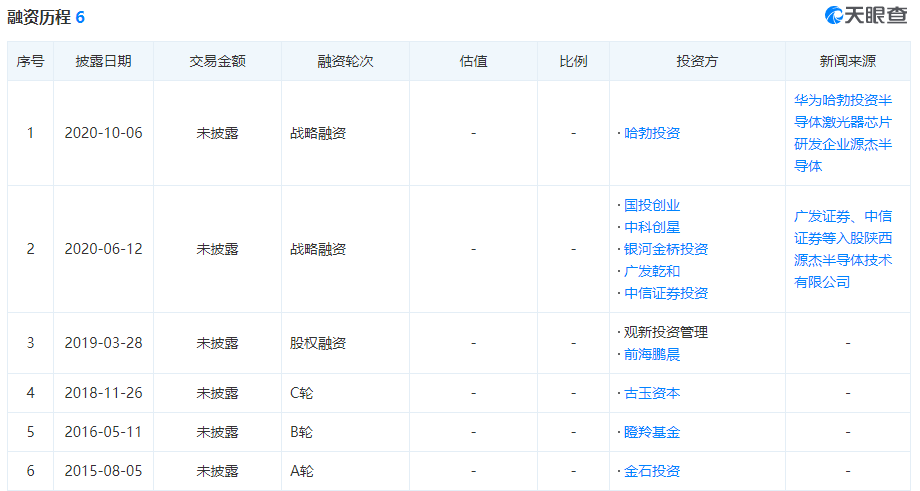Click the 融资轮次 column header
Viewport: 920px width, 491px height.
point(345,61)
